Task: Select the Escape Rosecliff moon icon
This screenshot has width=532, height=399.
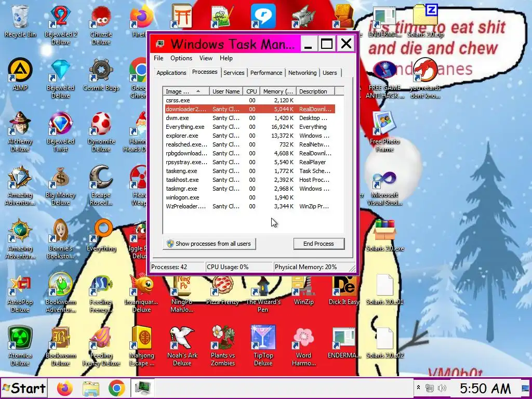Action: pyautogui.click(x=101, y=185)
